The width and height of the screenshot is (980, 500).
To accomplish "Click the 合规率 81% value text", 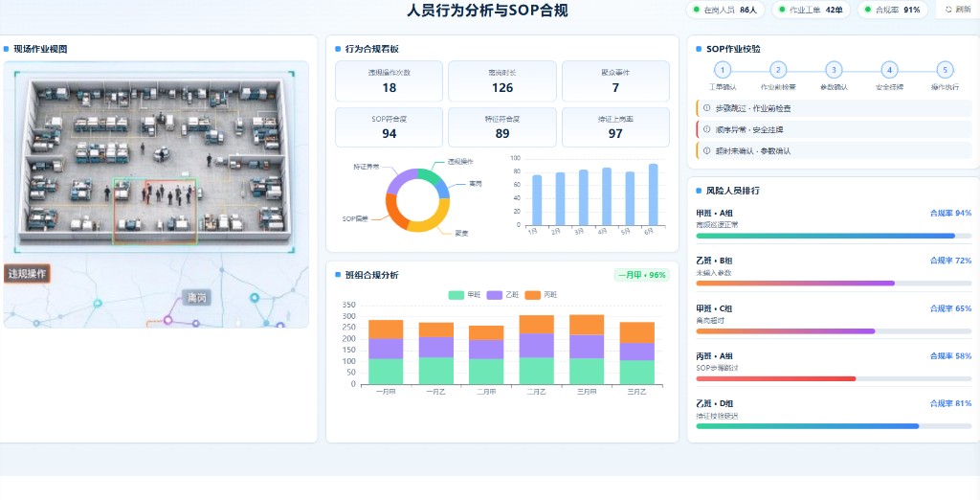I will pyautogui.click(x=950, y=403).
